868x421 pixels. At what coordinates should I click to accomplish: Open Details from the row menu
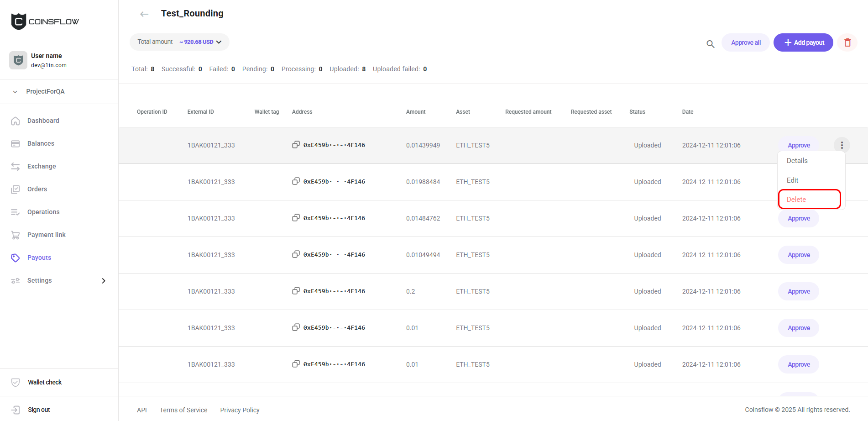[x=797, y=161]
